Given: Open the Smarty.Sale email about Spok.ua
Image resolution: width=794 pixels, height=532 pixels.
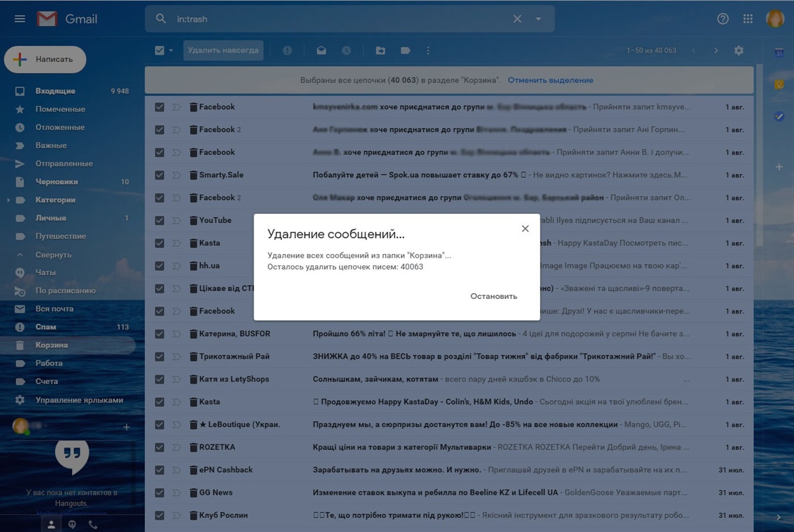Looking at the screenshot, I should point(449,175).
